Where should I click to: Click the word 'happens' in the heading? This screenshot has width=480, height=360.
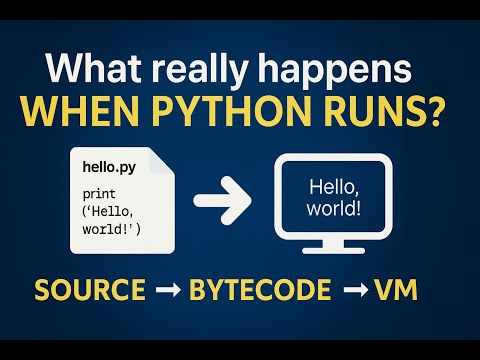(x=335, y=72)
